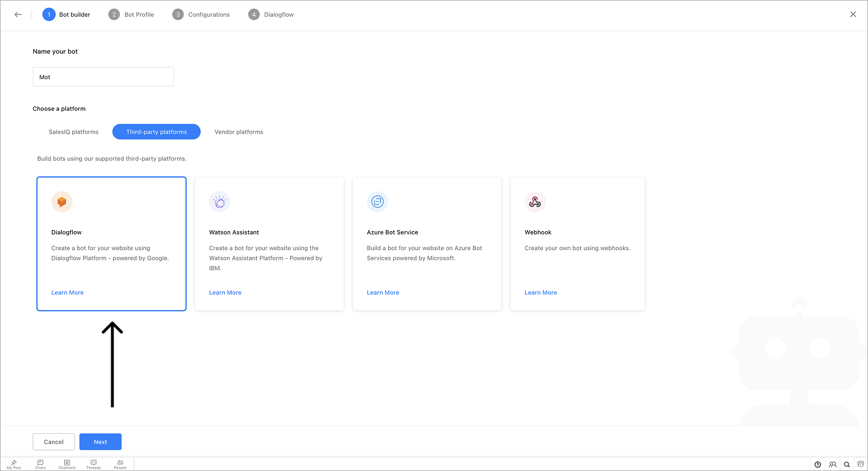
Task: Select the Dialogflow platform card
Action: (111, 243)
